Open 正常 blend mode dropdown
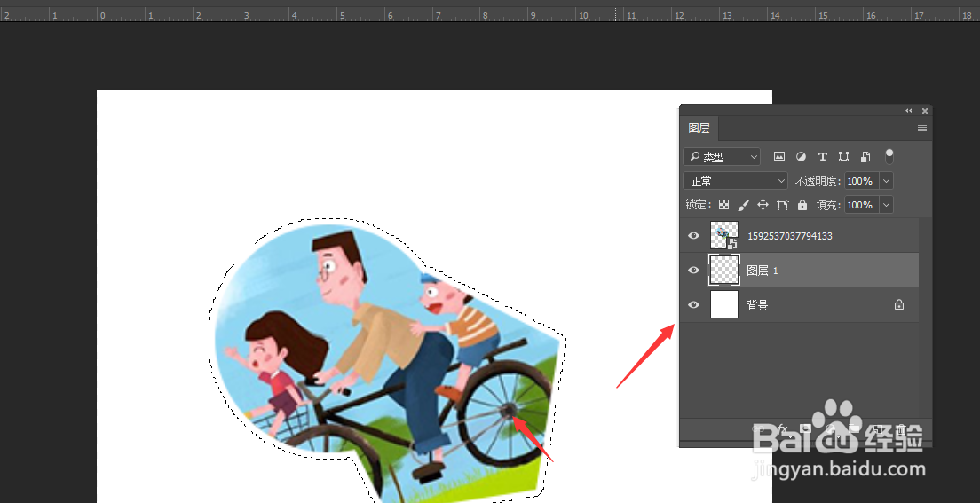The height and width of the screenshot is (503, 980). pos(736,181)
